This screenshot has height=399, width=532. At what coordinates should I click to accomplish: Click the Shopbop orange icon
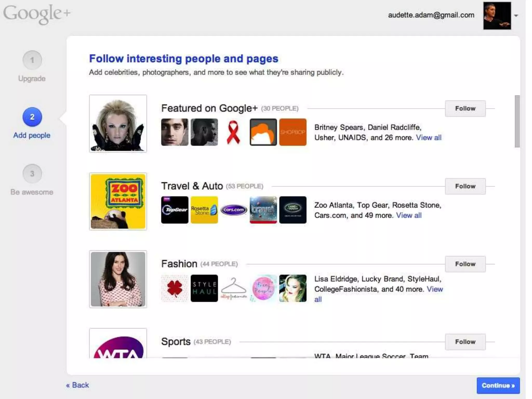293,132
